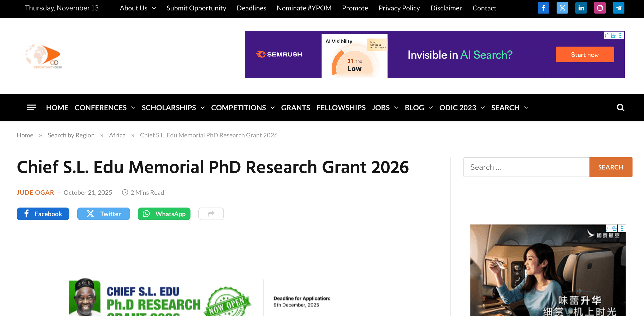The image size is (644, 316).
Task: Share the article on Twitter
Action: pyautogui.click(x=103, y=214)
